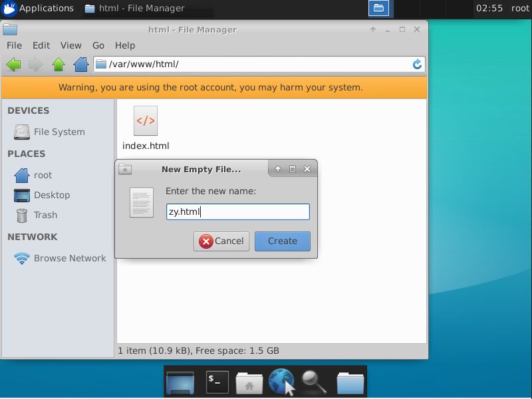Open the Applications menu
The width and height of the screenshot is (532, 399).
[x=37, y=9]
